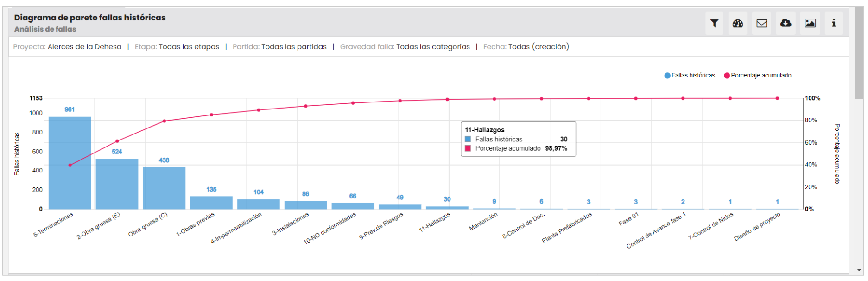Open the filter funnel icon

pos(714,23)
